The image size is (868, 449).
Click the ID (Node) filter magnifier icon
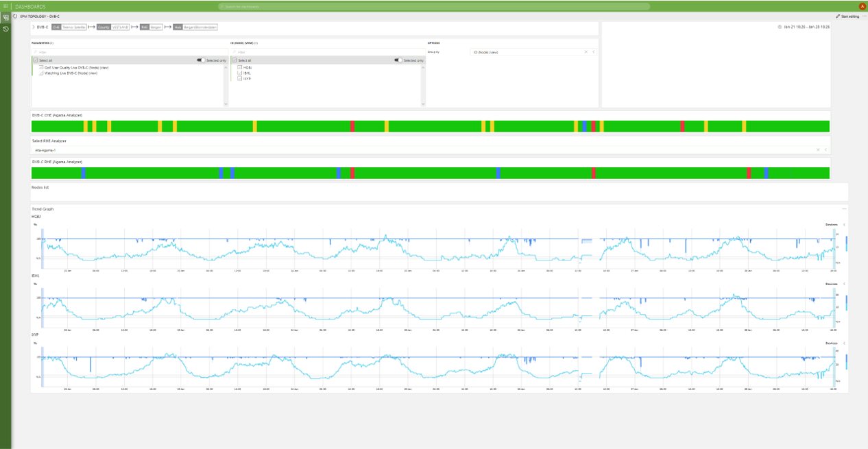(x=234, y=51)
